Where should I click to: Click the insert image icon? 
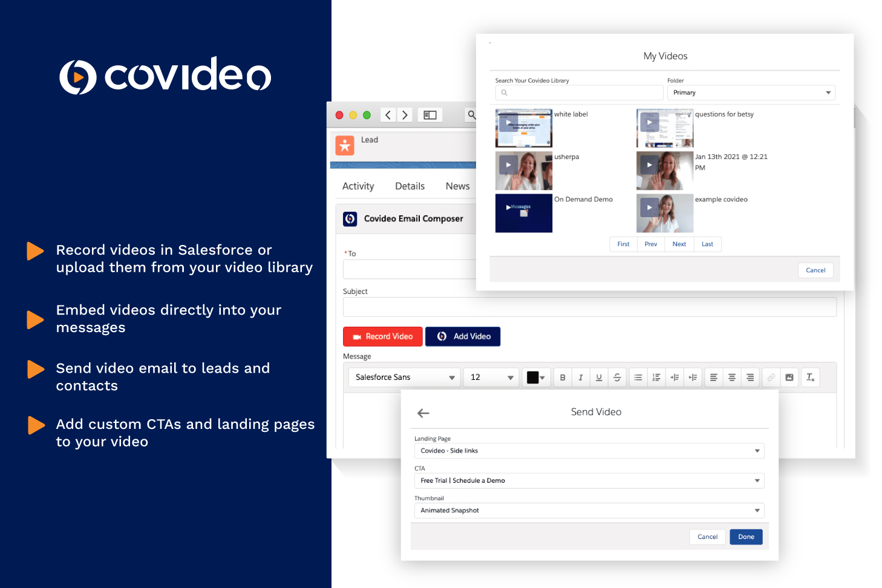[x=789, y=377]
